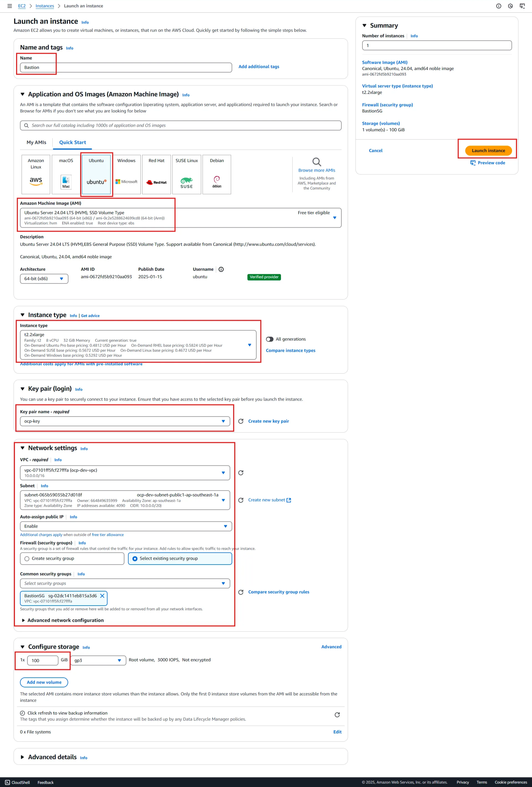Click the Number of instances field
Image resolution: width=532 pixels, height=787 pixels.
(x=437, y=45)
